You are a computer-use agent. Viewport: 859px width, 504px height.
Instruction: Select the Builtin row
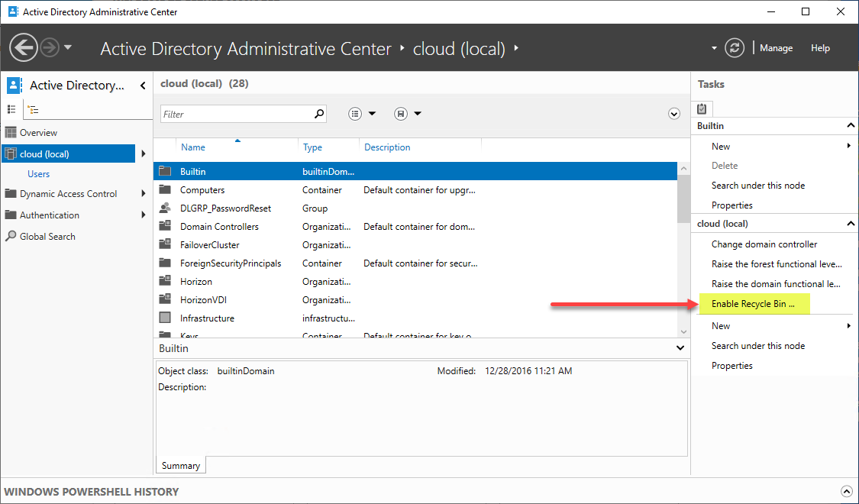coord(415,172)
